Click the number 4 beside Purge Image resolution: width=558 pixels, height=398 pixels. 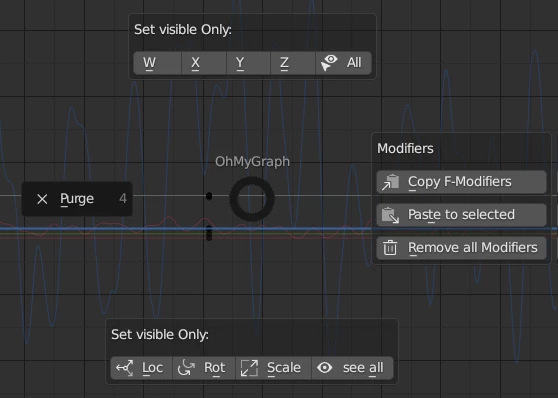coord(123,198)
